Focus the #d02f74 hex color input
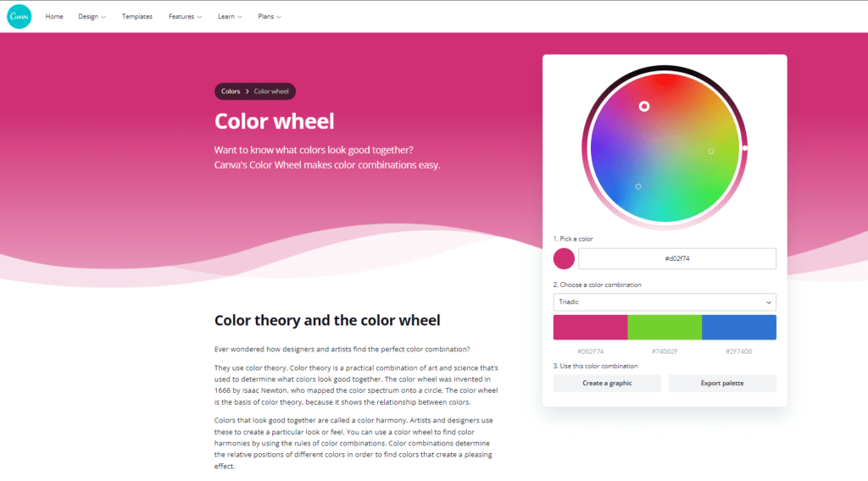Viewport: 868px width, 481px height. tap(677, 259)
